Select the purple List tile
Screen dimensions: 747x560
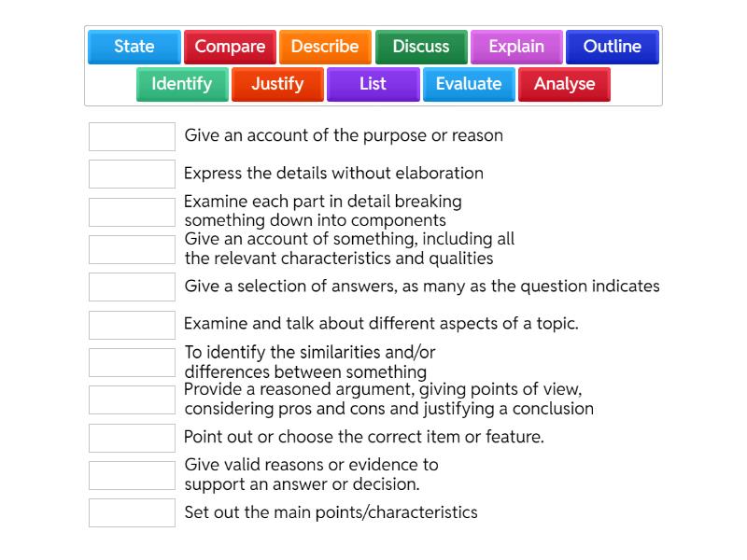[x=373, y=84]
